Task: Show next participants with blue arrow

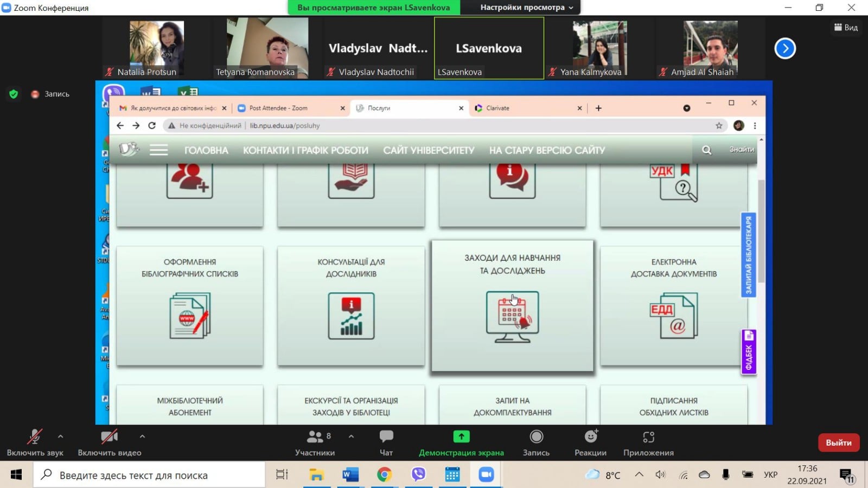Action: [x=784, y=49]
